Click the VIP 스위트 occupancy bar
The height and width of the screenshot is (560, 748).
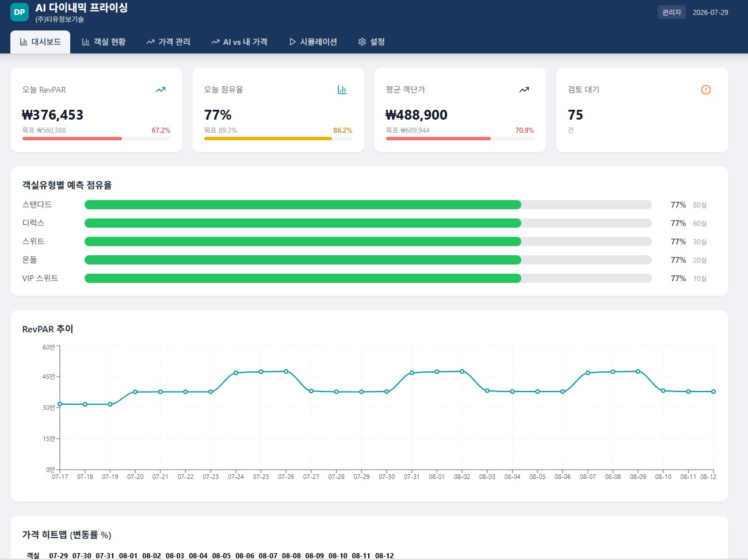point(368,278)
